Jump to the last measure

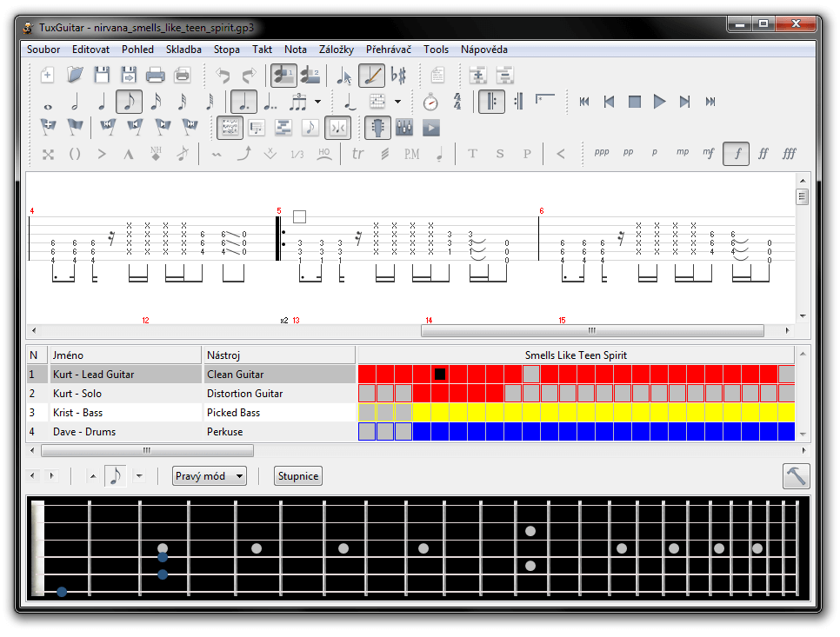(710, 102)
